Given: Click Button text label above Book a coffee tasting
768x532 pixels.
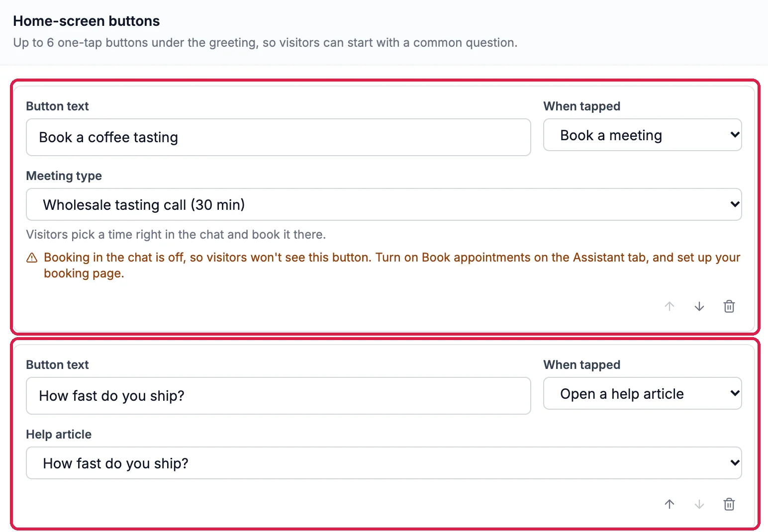Looking at the screenshot, I should point(58,106).
